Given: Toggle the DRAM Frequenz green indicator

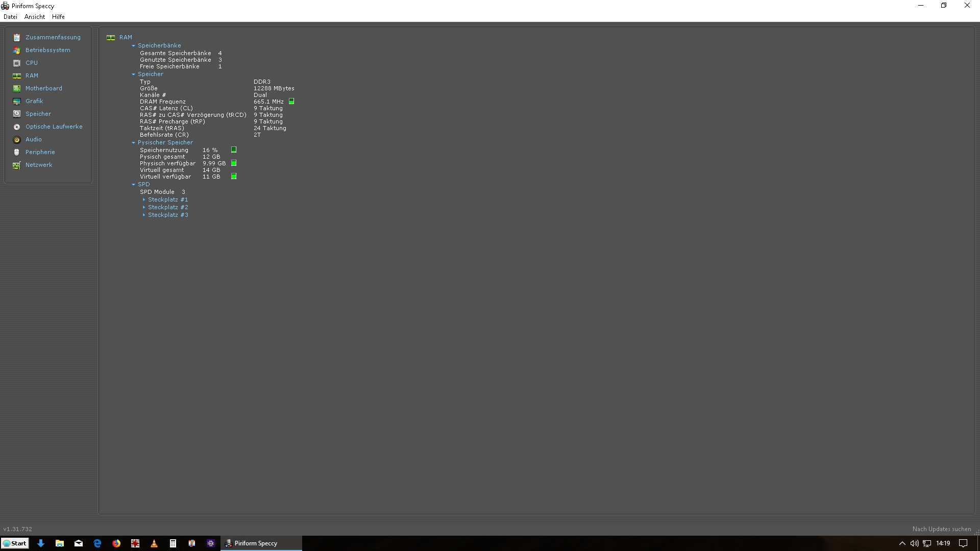Looking at the screenshot, I should coord(291,102).
